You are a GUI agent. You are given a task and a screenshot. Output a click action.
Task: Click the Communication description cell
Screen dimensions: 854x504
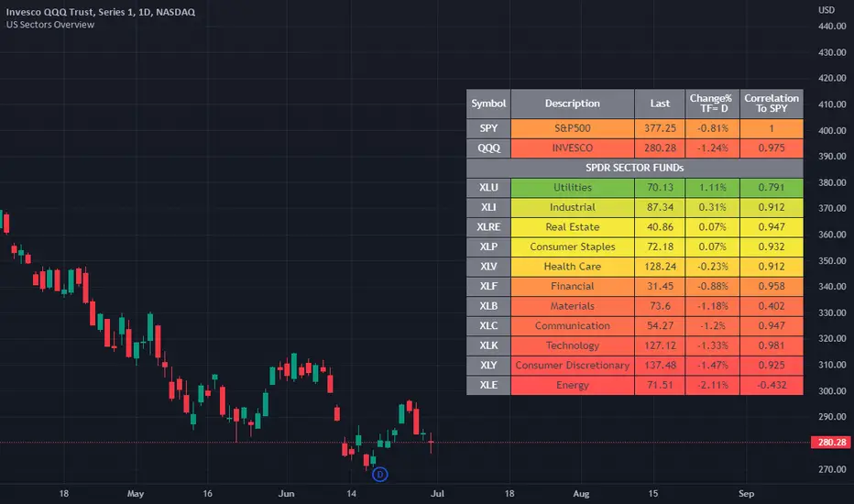(x=573, y=326)
